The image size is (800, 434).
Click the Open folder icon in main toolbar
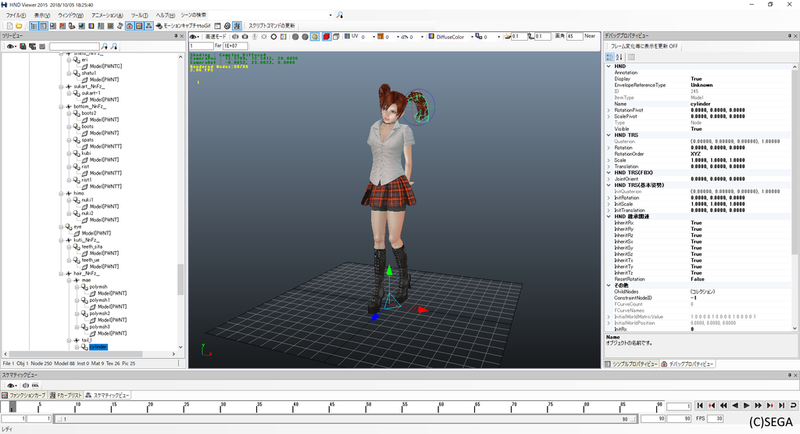(19, 25)
